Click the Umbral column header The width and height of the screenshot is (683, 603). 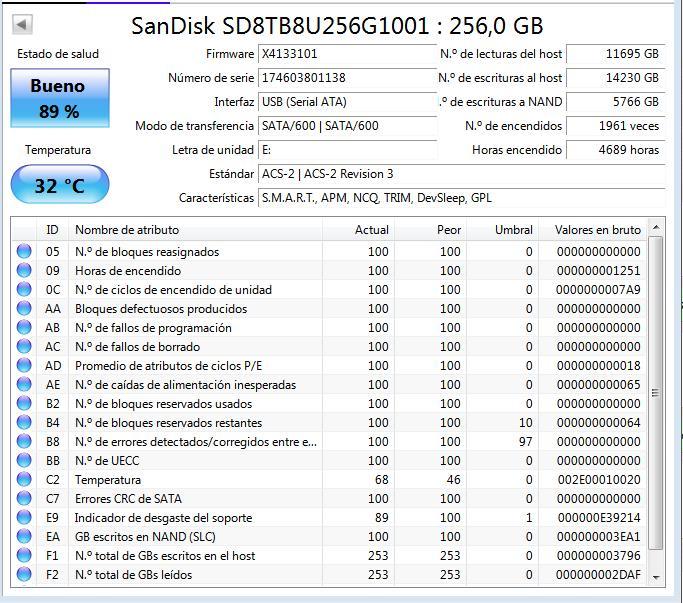pos(502,230)
